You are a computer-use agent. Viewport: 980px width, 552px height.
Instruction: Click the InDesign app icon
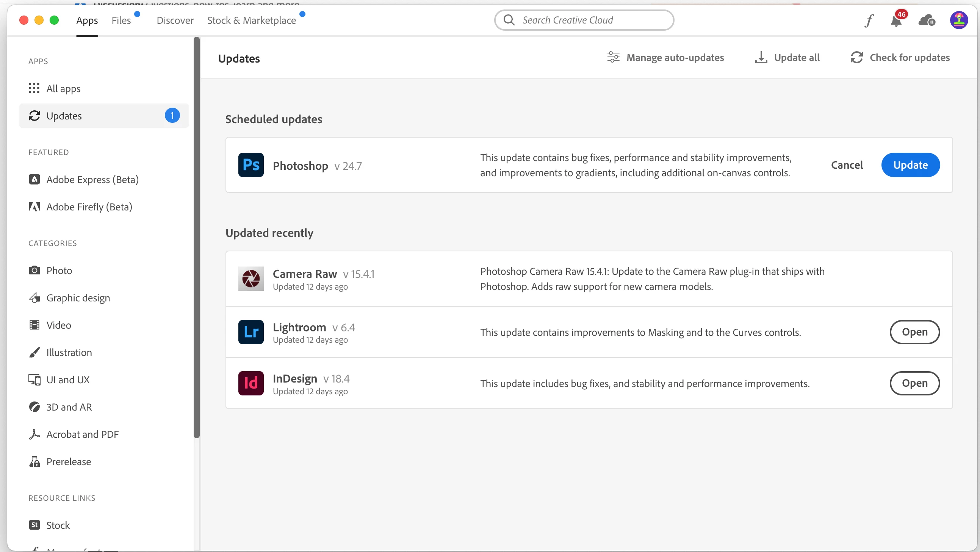[251, 383]
